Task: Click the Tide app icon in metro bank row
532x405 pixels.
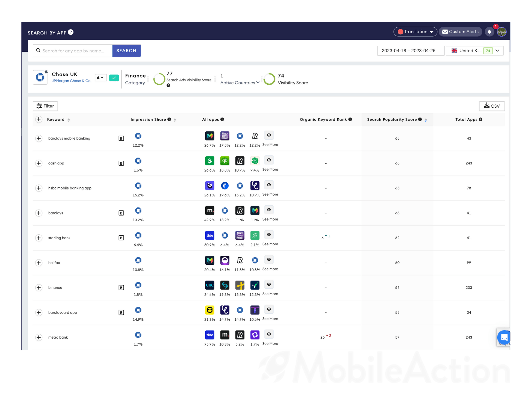Action: coord(210,335)
